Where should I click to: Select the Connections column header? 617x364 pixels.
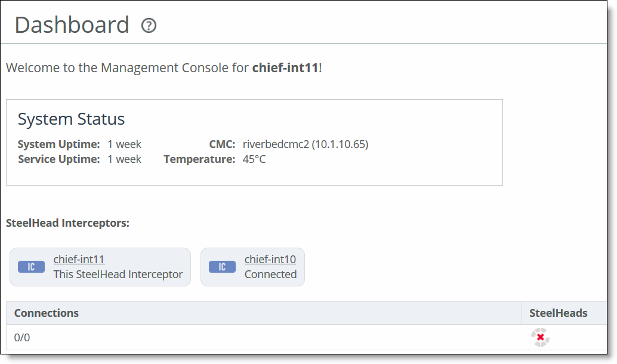pos(47,313)
